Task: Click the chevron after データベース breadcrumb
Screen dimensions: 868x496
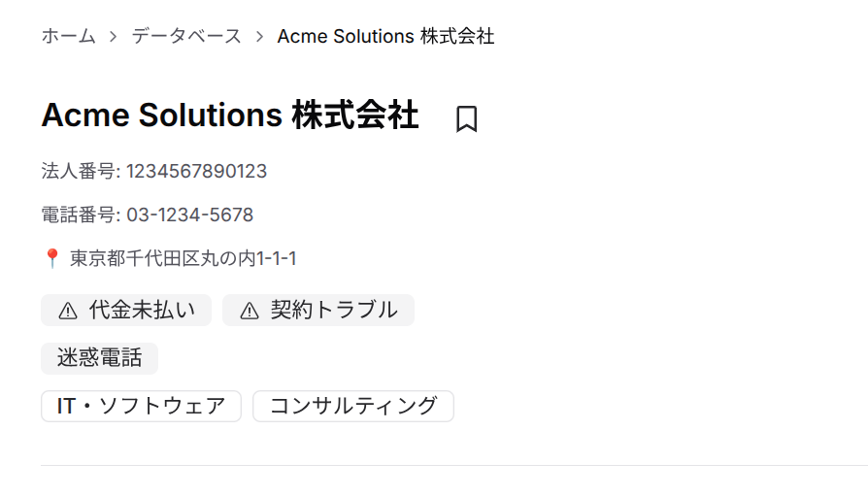Action: [259, 37]
